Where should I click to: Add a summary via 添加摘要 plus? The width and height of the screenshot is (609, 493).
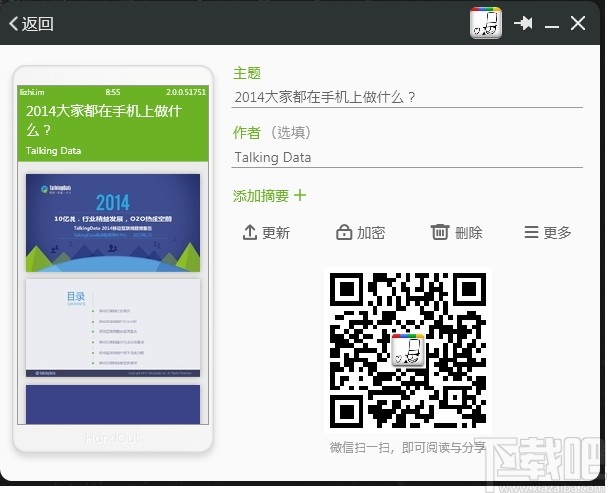(269, 195)
